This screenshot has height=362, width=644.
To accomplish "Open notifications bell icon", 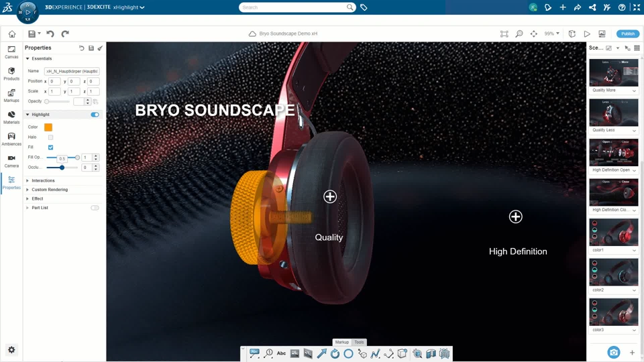I will click(548, 7).
